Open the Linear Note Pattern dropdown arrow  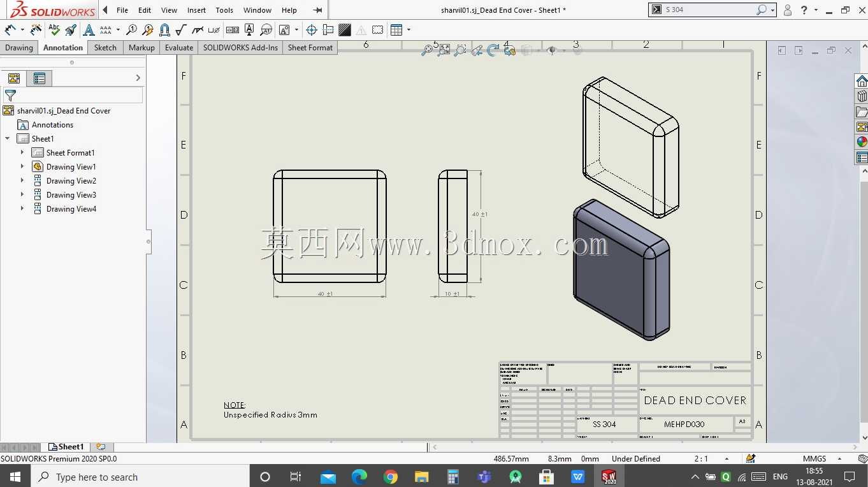point(118,29)
